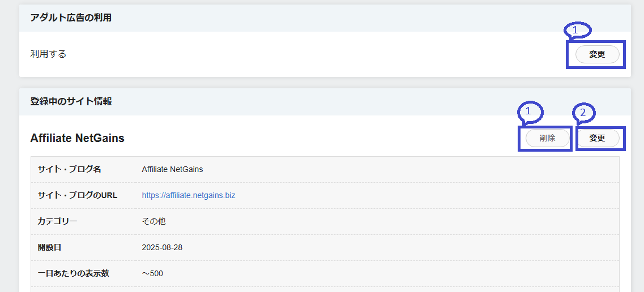The height and width of the screenshot is (292, 644).
Task: Click the 利用する status text
Action: click(48, 54)
